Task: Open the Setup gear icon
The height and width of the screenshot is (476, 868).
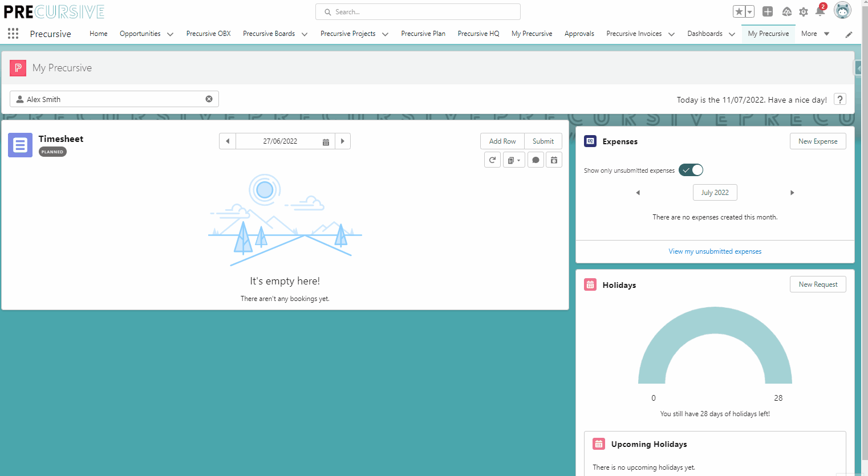Action: 804,12
